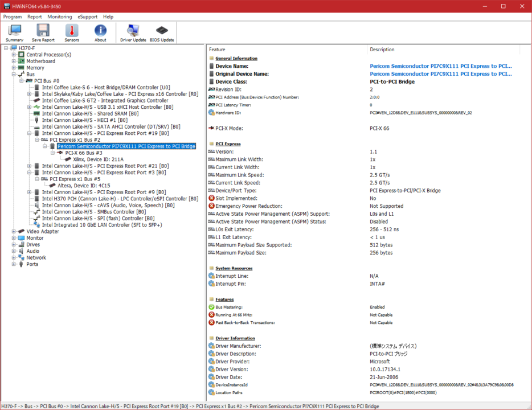This screenshot has width=532, height=410.
Task: Click the H370-F computer icon
Action: click(14, 48)
